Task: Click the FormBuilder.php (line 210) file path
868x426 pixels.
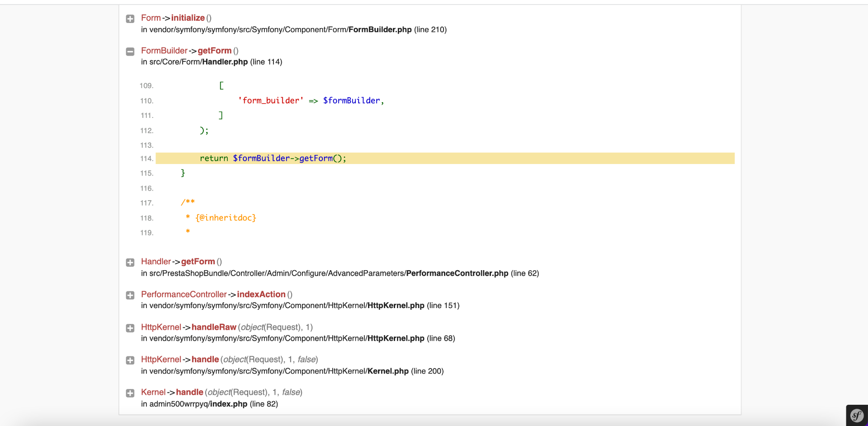Action: [x=294, y=29]
